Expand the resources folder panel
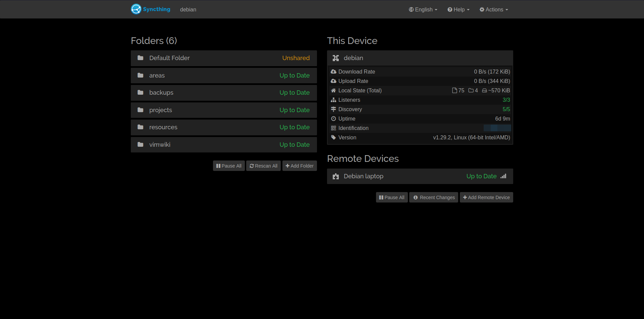Image resolution: width=644 pixels, height=319 pixels. [x=224, y=127]
